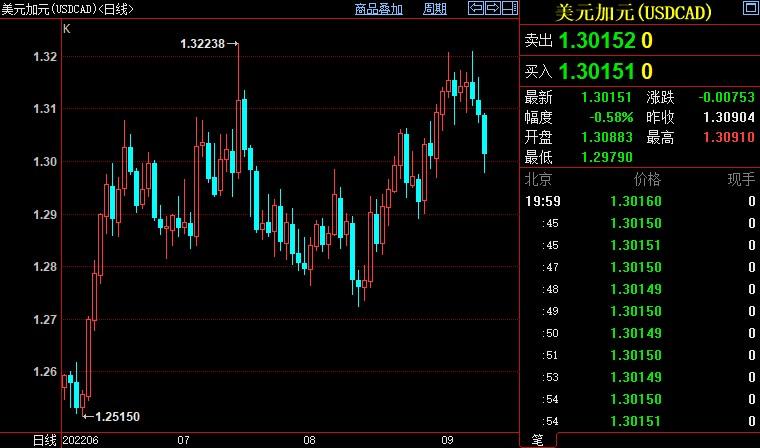Click the right arrow navigation icon
Viewport: 760px width, 448px height.
tap(493, 9)
